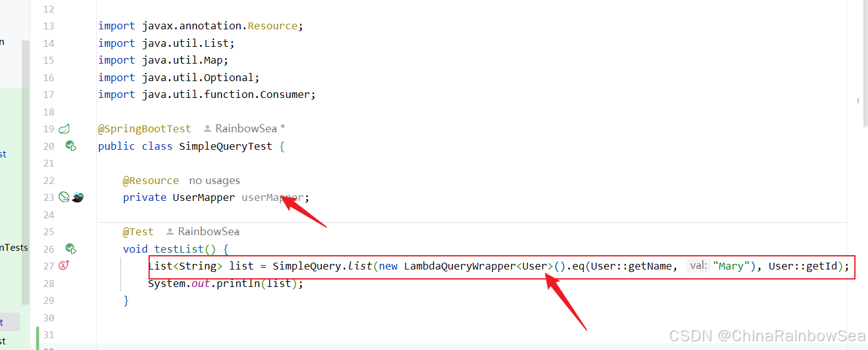Click the lambda gutter icon on line 27
The width and height of the screenshot is (868, 350).
[64, 266]
